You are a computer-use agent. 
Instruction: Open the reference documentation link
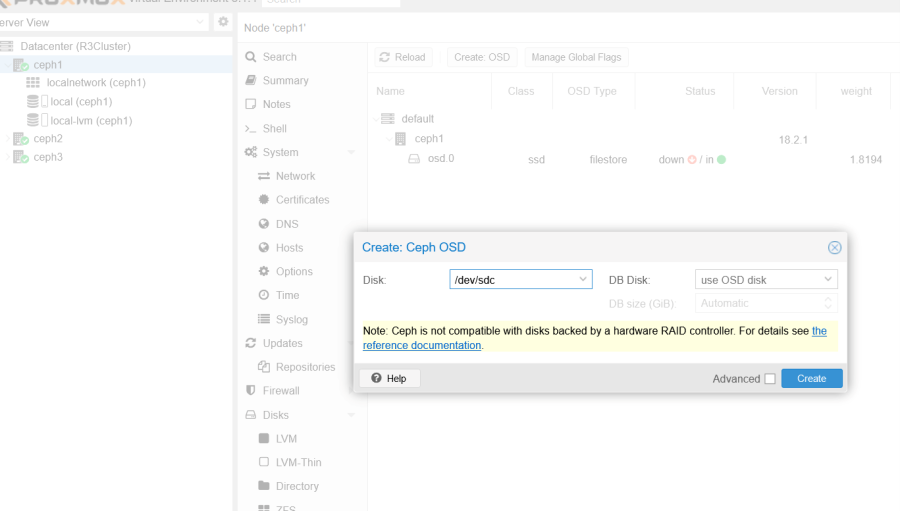pyautogui.click(x=421, y=345)
